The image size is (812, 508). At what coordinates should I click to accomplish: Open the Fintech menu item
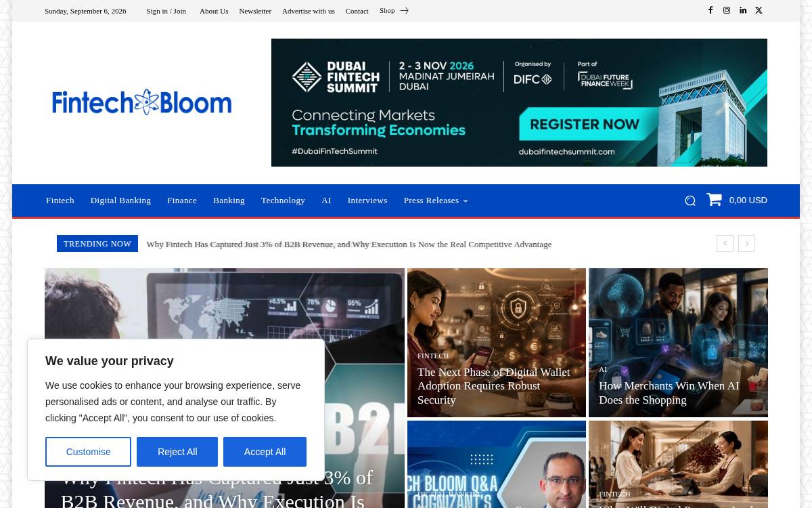(x=60, y=200)
